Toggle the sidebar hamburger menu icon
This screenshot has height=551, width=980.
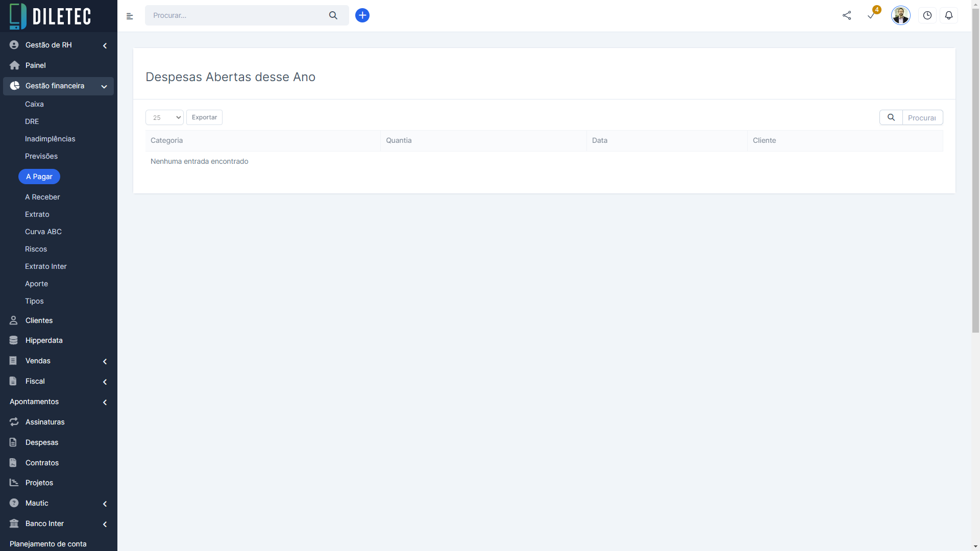(x=130, y=16)
